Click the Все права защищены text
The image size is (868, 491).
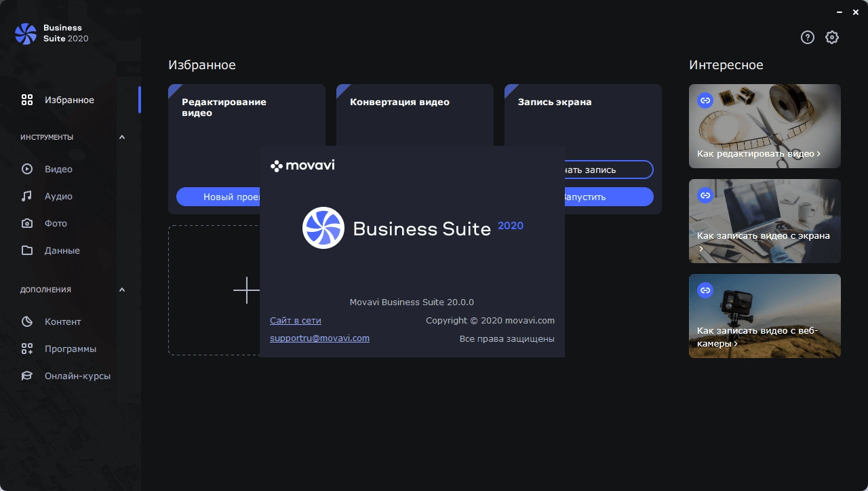[x=507, y=338]
